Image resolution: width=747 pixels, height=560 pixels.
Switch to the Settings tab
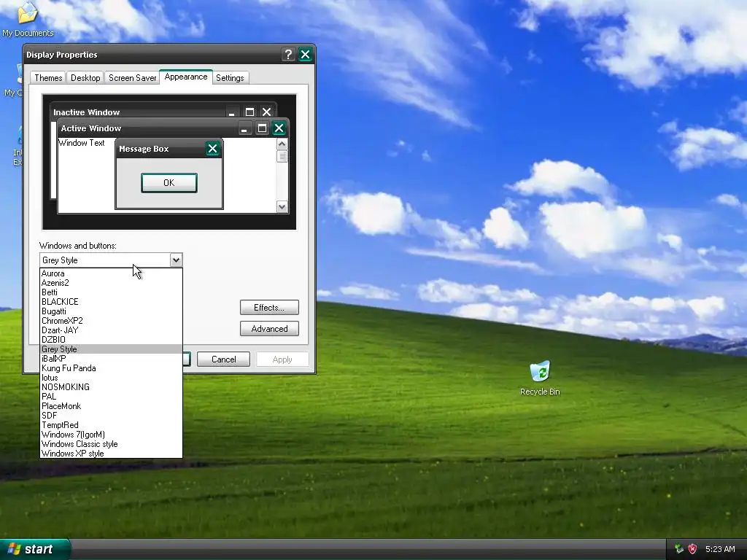coord(230,77)
